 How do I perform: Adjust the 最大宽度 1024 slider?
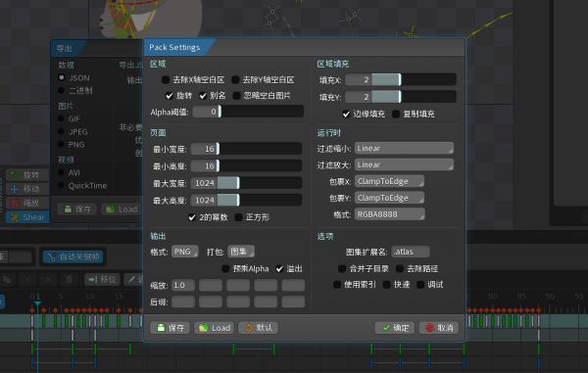coord(246,183)
